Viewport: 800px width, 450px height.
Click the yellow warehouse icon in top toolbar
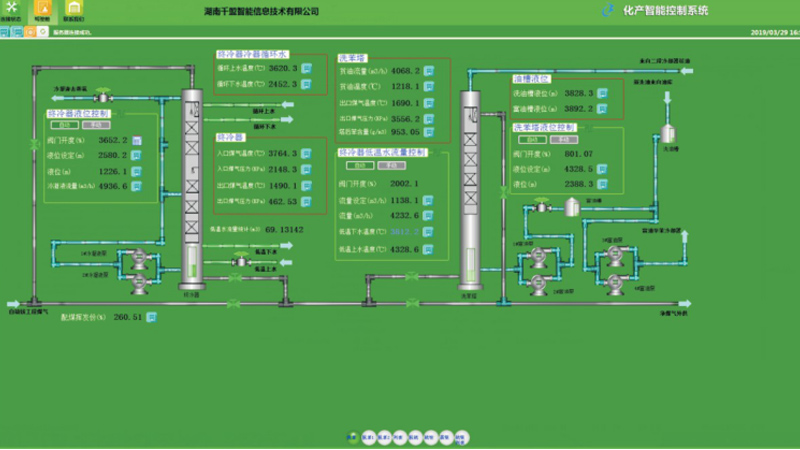tap(73, 8)
